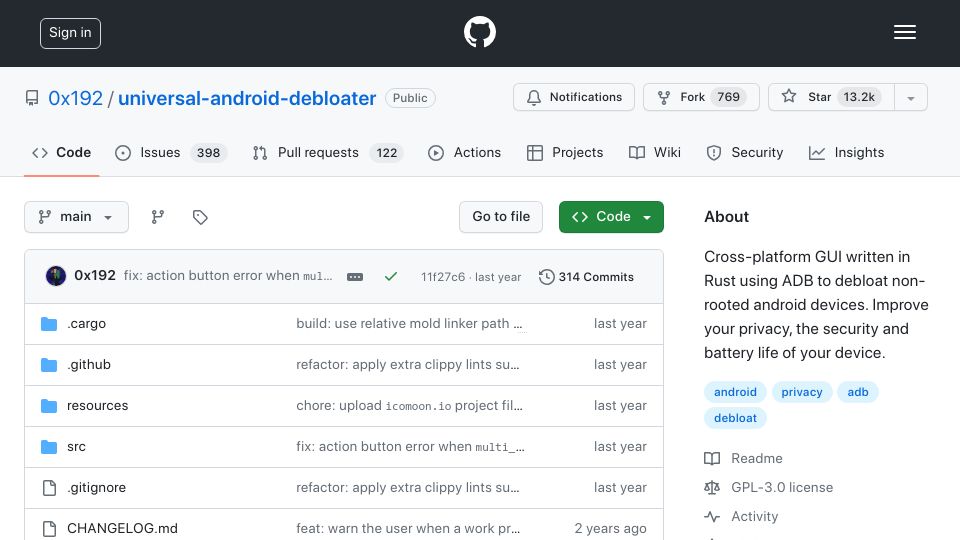Click the 0x192 commit author avatar
This screenshot has width=960, height=540.
click(x=56, y=276)
